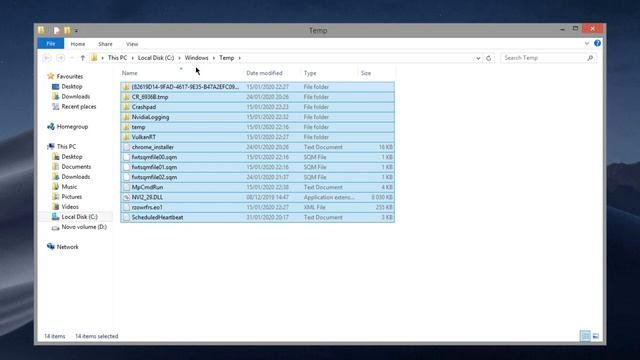Open the Share ribbon tab

(x=105, y=44)
